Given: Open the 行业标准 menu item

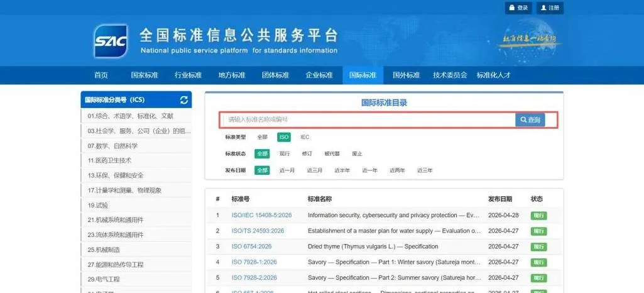Looking at the screenshot, I should 188,75.
